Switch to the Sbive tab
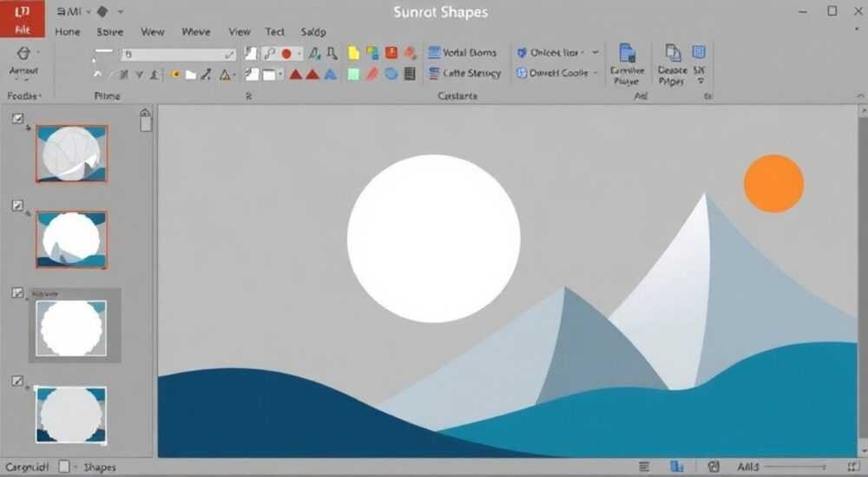Image resolution: width=868 pixels, height=477 pixels. (110, 32)
